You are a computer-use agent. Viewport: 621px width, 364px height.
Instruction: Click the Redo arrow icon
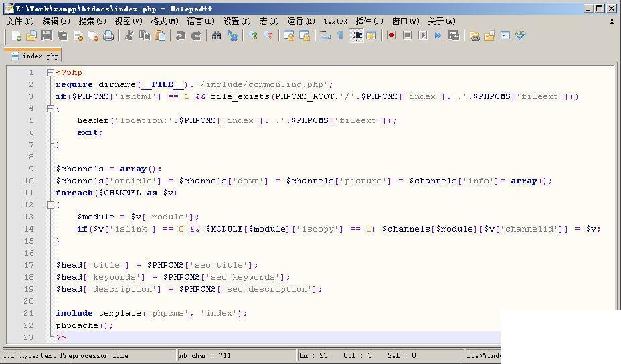[196, 36]
